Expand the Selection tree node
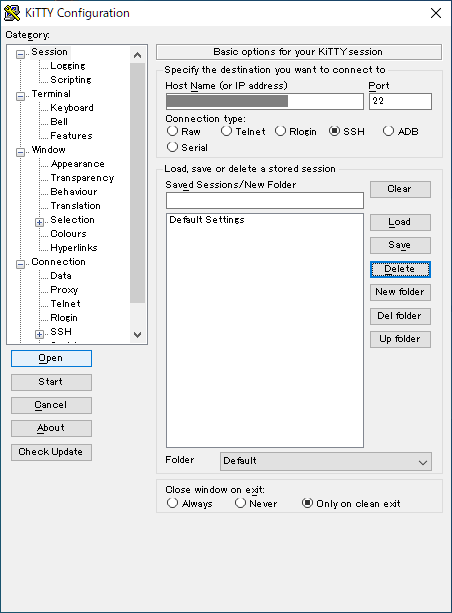Screen dimensions: 452x613 tap(39, 222)
